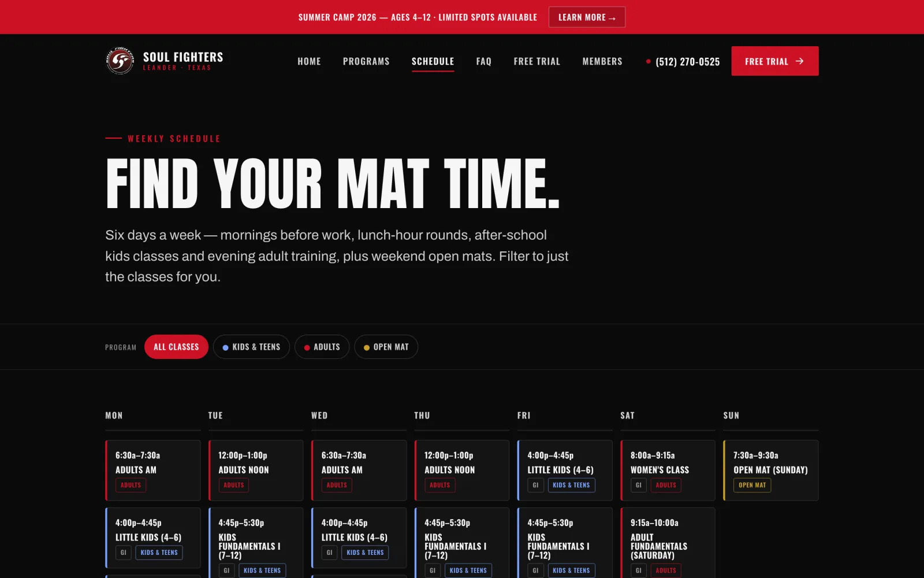The image size is (924, 578).
Task: Click Kids & Teens tag on Friday 4:00p card
Action: tap(571, 485)
